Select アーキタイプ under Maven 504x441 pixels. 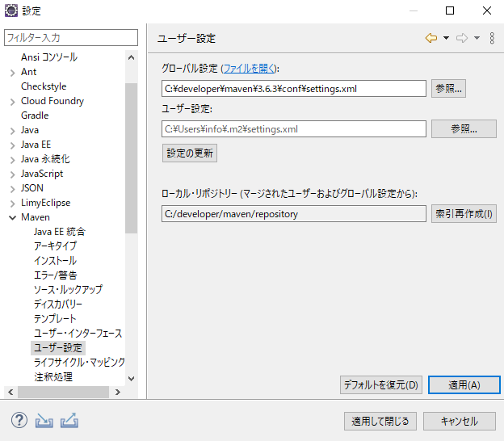55,246
